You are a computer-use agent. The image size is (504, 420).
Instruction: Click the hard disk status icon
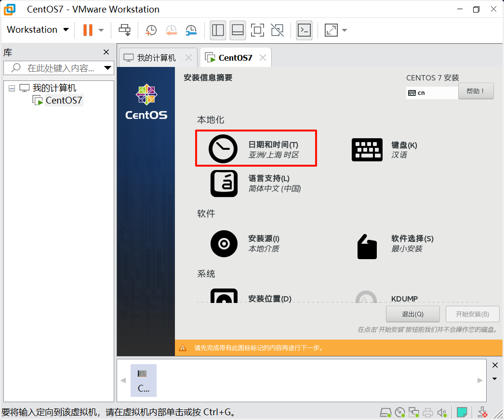tap(386, 412)
